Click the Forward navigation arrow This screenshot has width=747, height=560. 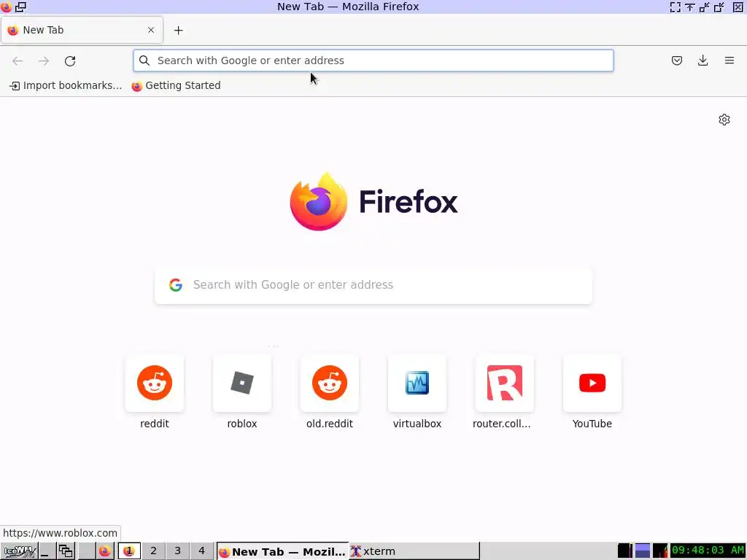coord(43,61)
